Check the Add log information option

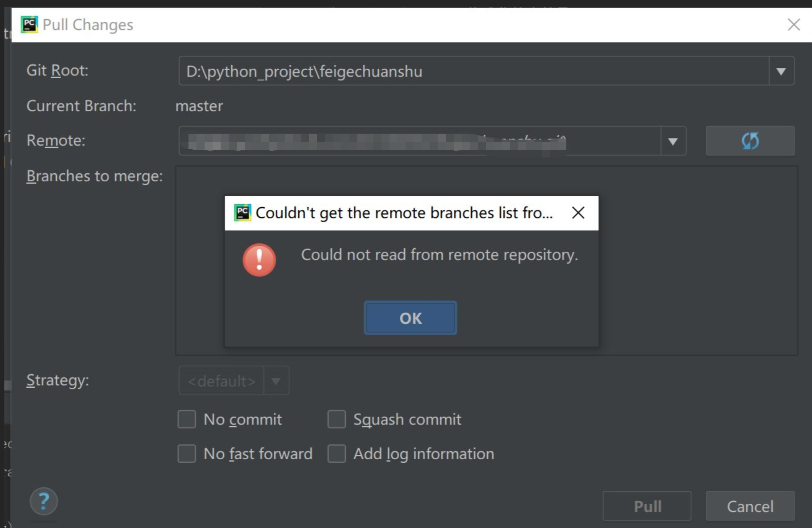tap(336, 454)
